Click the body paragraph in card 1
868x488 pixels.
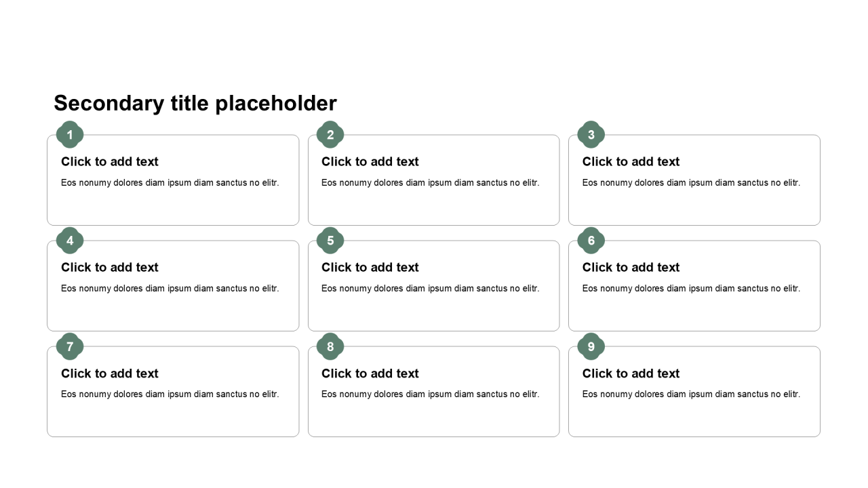170,182
